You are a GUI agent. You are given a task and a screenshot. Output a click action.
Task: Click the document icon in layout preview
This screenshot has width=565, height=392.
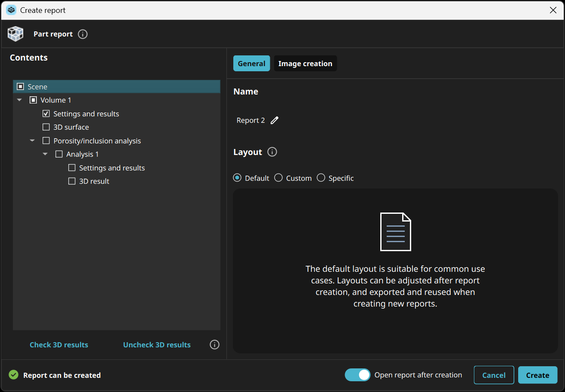click(395, 232)
